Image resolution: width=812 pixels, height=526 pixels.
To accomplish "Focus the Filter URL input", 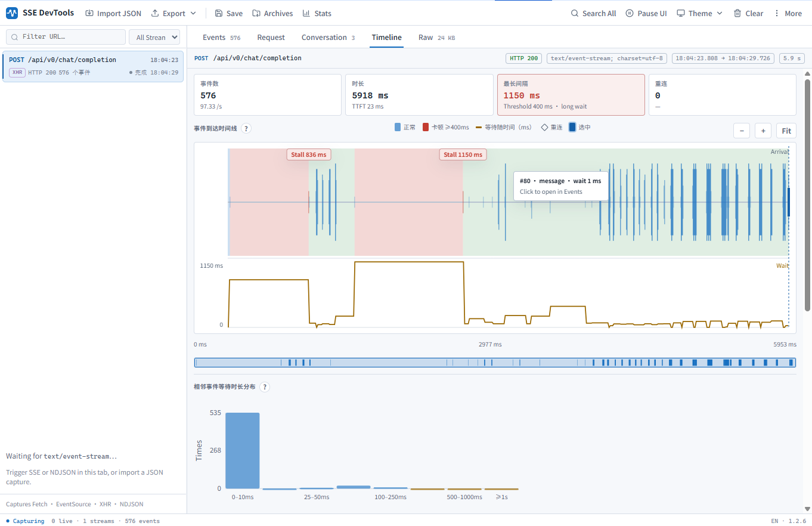I will (x=66, y=37).
